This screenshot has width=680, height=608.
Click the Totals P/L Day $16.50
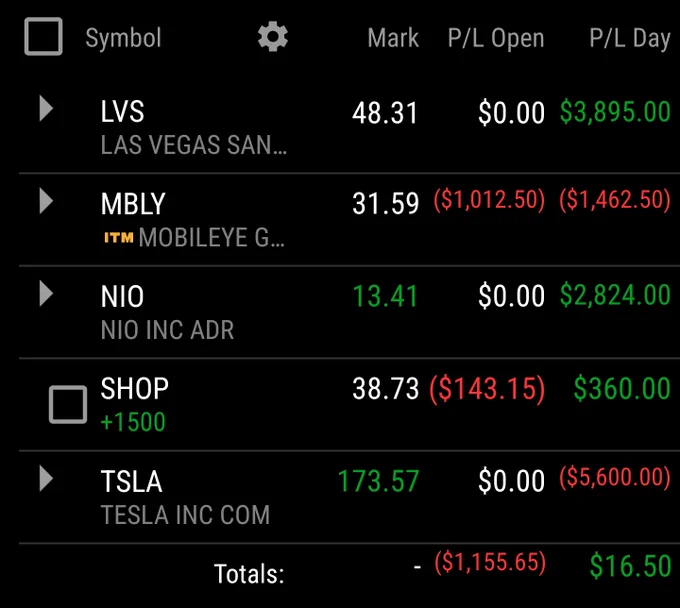(x=630, y=566)
